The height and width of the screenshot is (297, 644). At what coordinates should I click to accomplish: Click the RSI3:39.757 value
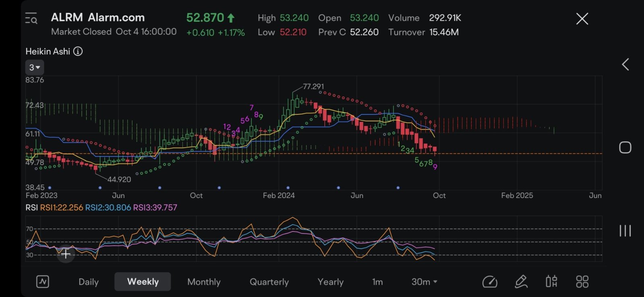pyautogui.click(x=155, y=208)
